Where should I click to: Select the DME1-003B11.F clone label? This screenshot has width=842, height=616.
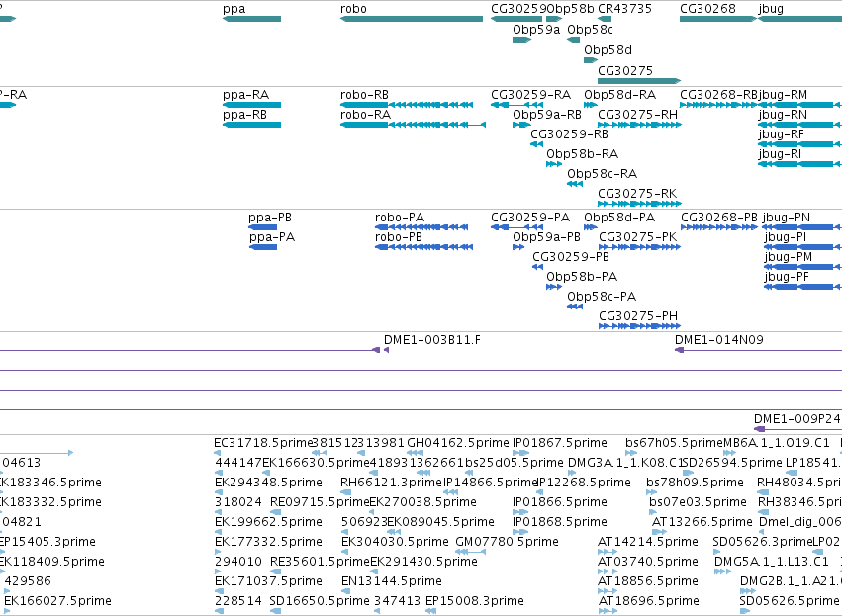click(x=432, y=340)
